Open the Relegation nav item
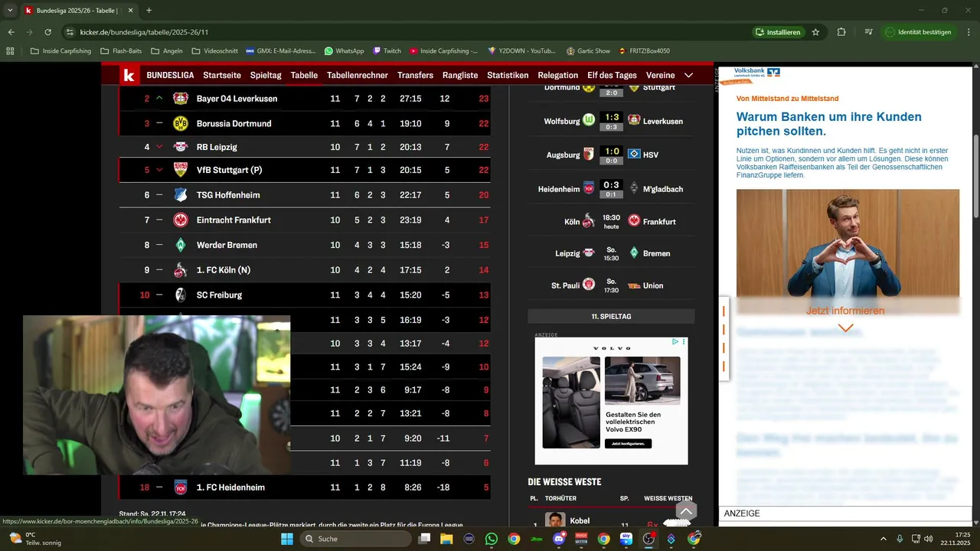Screen dimensions: 980x551 558,75
